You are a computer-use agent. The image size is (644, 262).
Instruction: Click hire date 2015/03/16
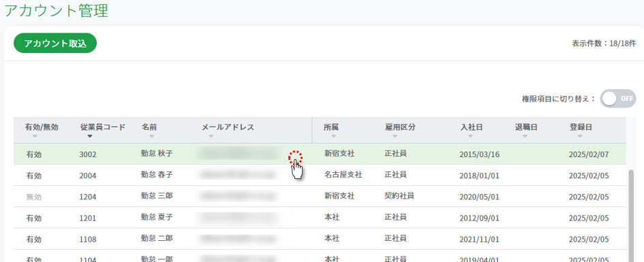coord(479,154)
